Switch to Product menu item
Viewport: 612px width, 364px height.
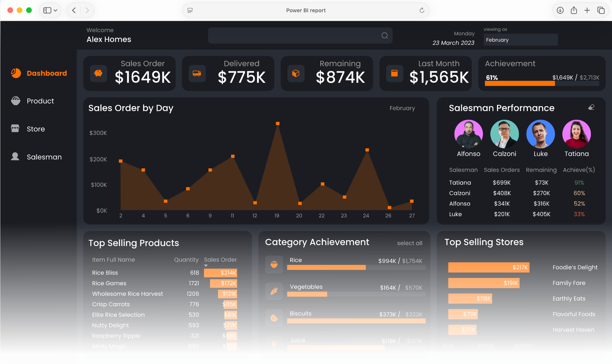coord(40,101)
